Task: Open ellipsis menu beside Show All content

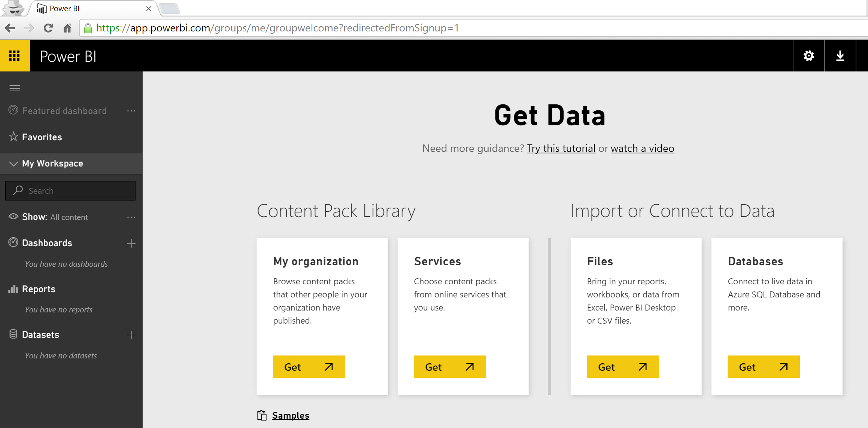Action: (131, 217)
